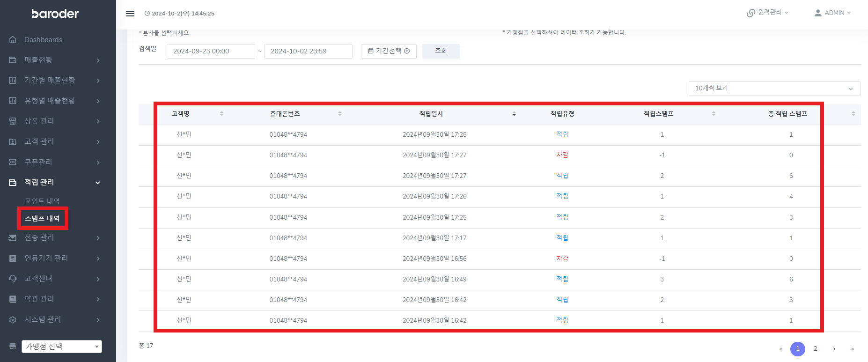Toggle the hamburger sidebar menu icon
Image resolution: width=868 pixels, height=362 pixels.
(130, 14)
